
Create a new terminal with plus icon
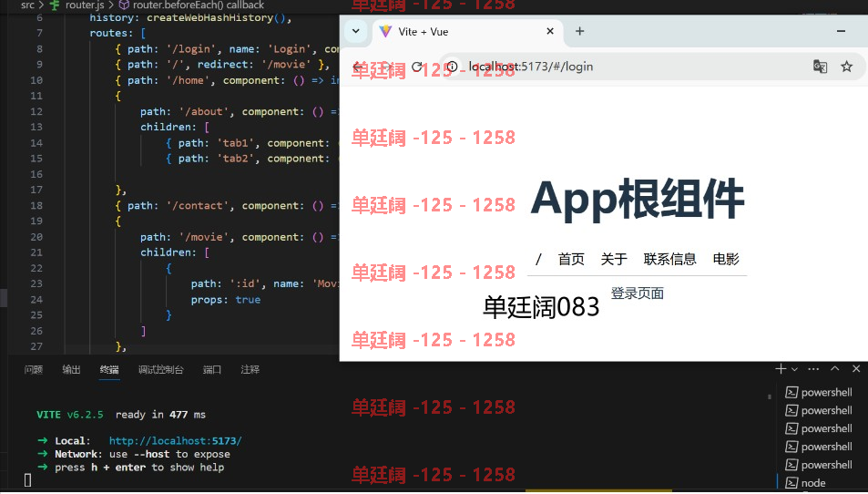tap(781, 369)
